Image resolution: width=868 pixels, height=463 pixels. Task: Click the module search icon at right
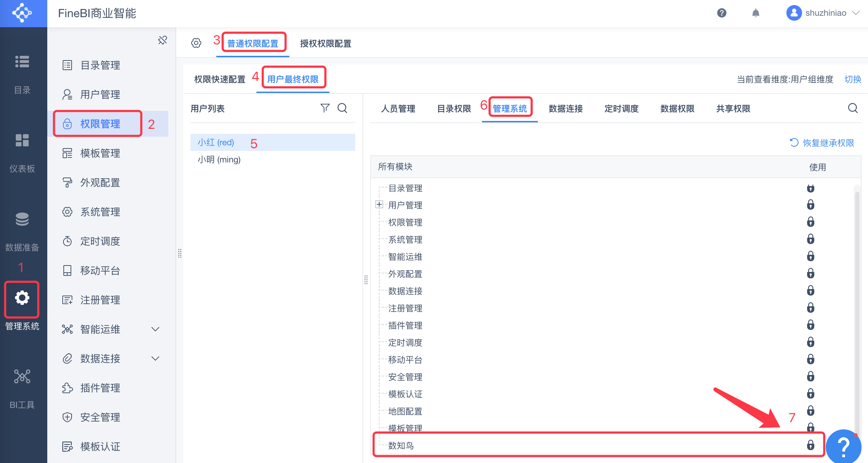click(853, 108)
